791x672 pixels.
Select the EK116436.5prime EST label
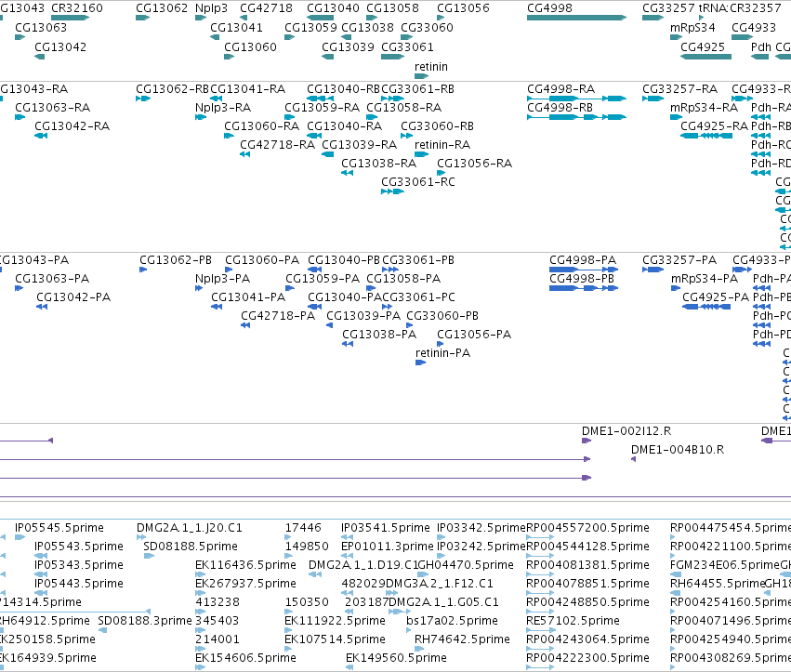pyautogui.click(x=245, y=565)
